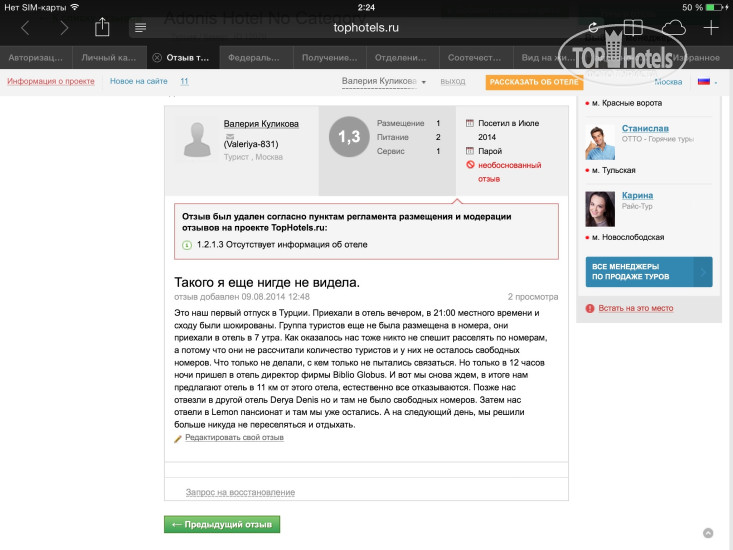Click manager Карина's photo thumbnail
This screenshot has height=550, width=733.
tap(601, 208)
